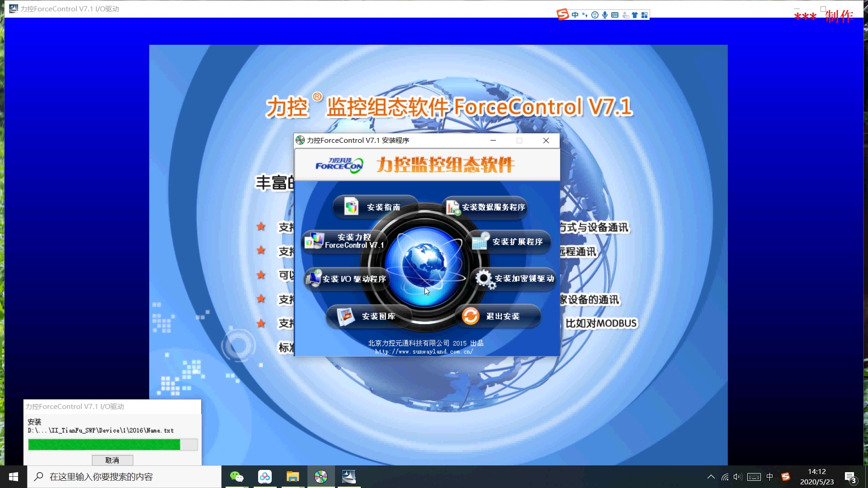This screenshot has height=488, width=868.
Task: Click the Sogou toolbar microphone icon
Action: pos(604,15)
